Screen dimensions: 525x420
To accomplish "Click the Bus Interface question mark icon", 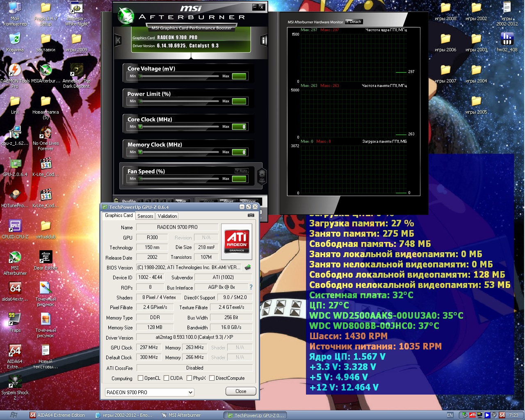I will [x=251, y=287].
